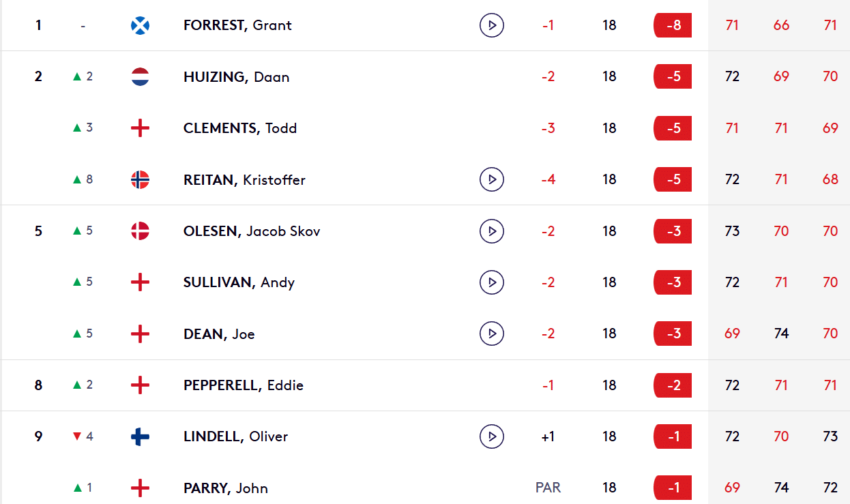Screen dimensions: 850x504
Task: Click Netherlands flag beside Huizing
Action: [x=140, y=76]
